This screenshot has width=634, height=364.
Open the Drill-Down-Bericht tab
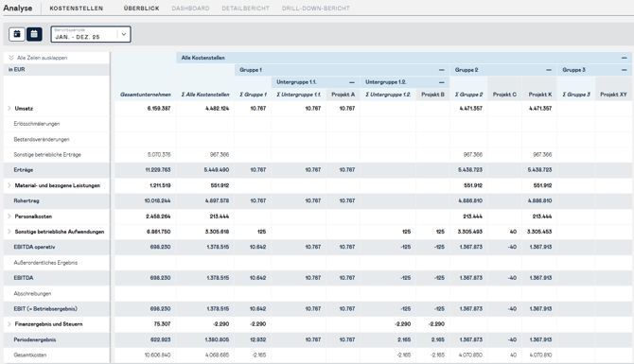316,9
